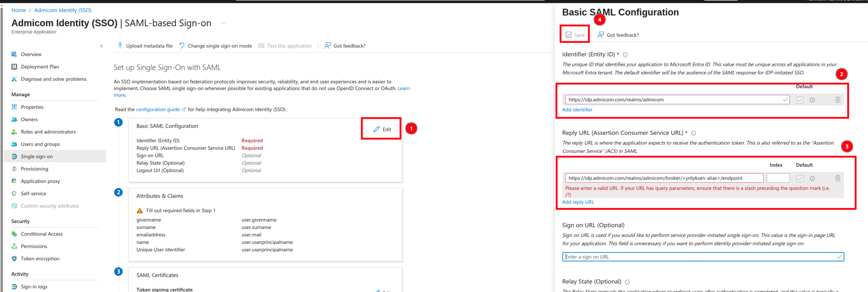This screenshot has height=292, width=868.
Task: Click Test this application
Action: 285,46
